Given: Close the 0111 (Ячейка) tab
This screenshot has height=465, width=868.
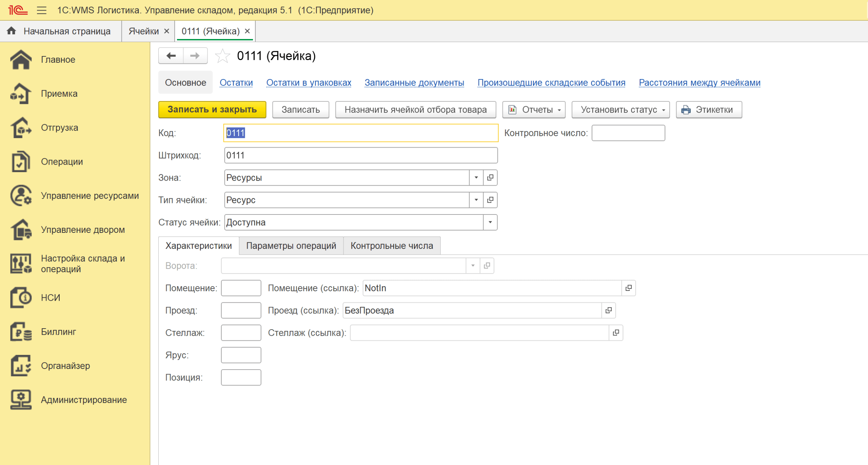Looking at the screenshot, I should tap(248, 31).
